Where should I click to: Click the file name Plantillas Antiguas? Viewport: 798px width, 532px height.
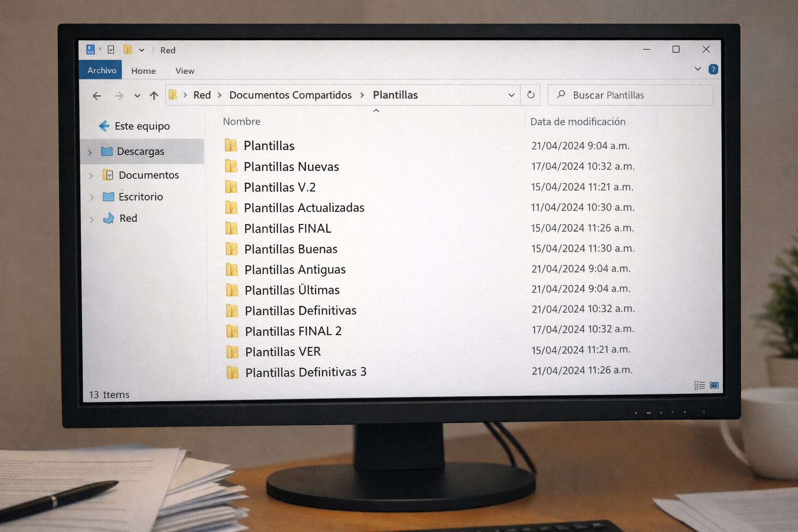tap(295, 270)
